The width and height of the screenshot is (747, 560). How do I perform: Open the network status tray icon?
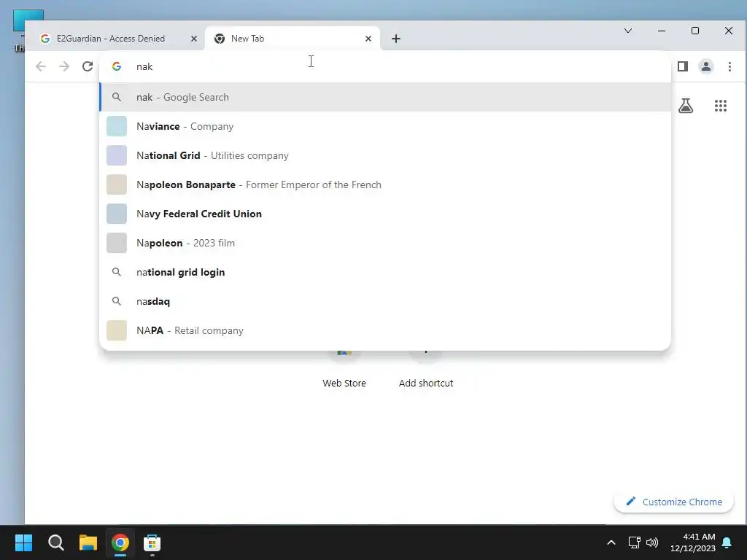pyautogui.click(x=634, y=542)
